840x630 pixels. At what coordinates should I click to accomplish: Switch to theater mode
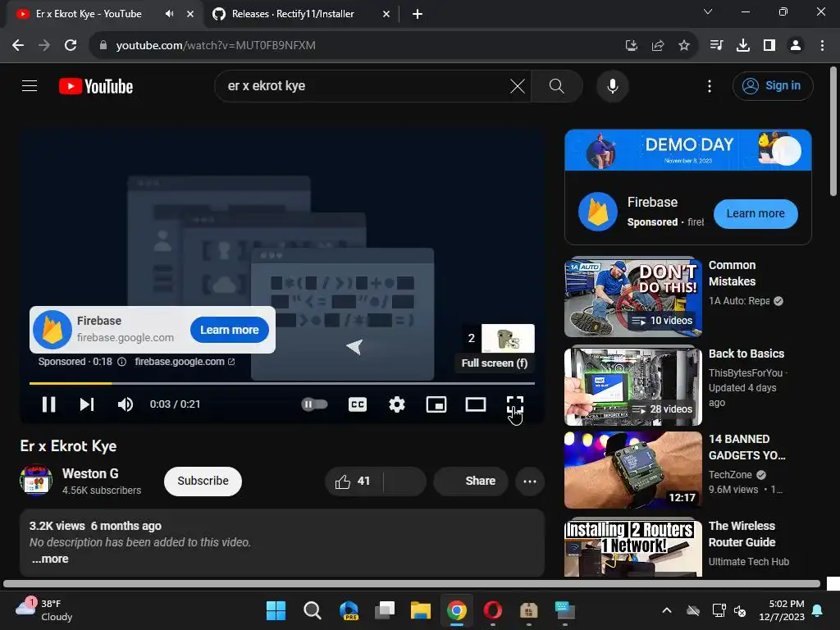476,404
